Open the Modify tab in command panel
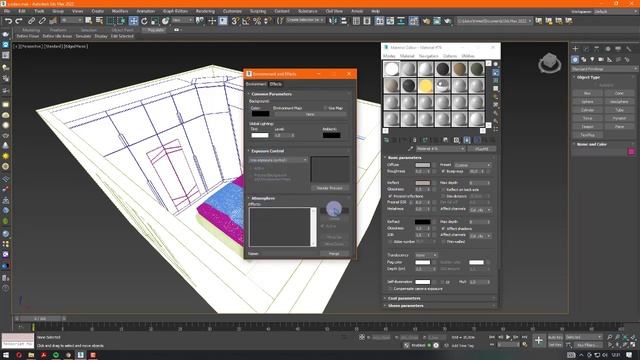Image resolution: width=640 pixels, height=360 pixels. coord(586,49)
